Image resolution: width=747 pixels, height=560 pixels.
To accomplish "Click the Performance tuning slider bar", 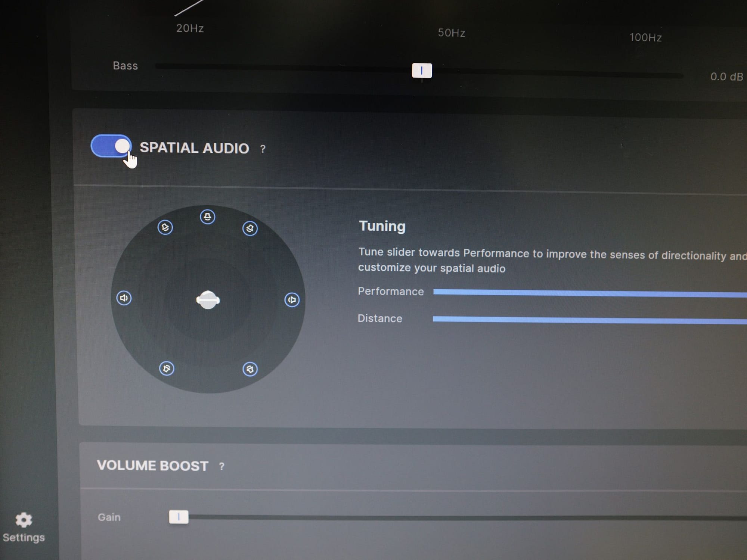I will click(x=590, y=293).
